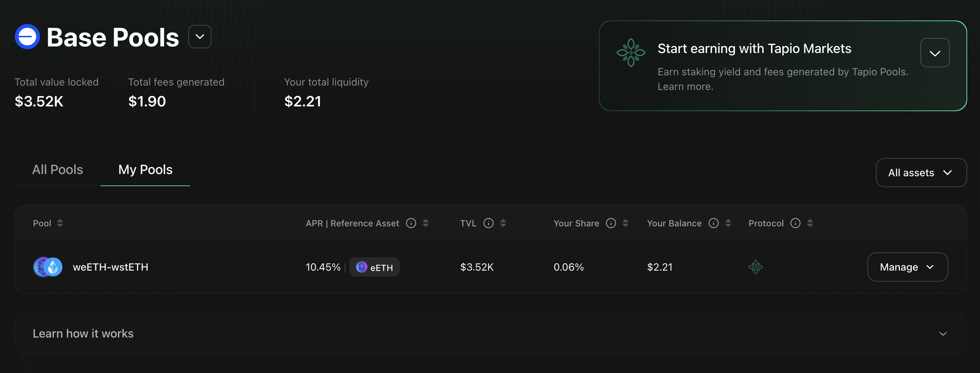
Task: Expand the Tapio Markets banner chevron
Action: click(934, 53)
